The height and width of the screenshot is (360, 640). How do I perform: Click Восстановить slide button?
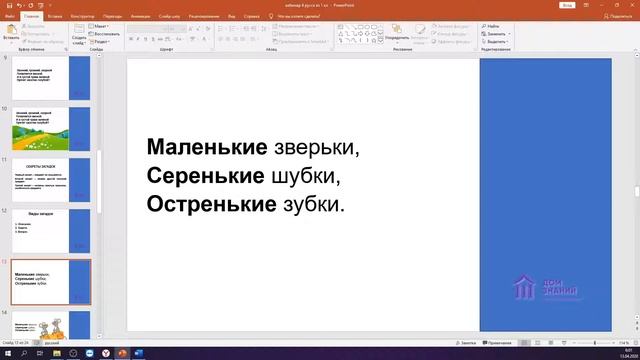104,34
